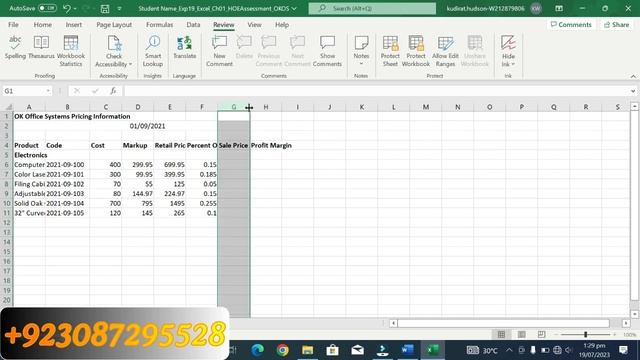Open the Mail app from taskbar
Image resolution: width=640 pixels, height=360 pixels.
(358, 350)
